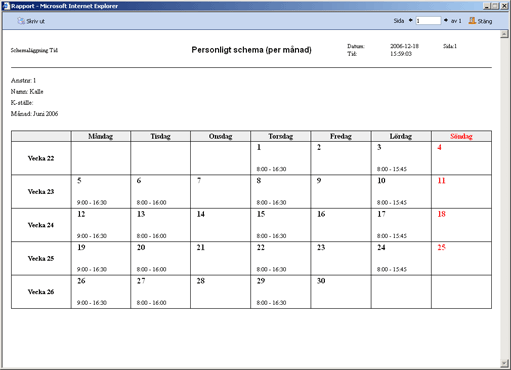Select the Söndag column header
Image resolution: width=511 pixels, height=370 pixels.
pos(461,136)
